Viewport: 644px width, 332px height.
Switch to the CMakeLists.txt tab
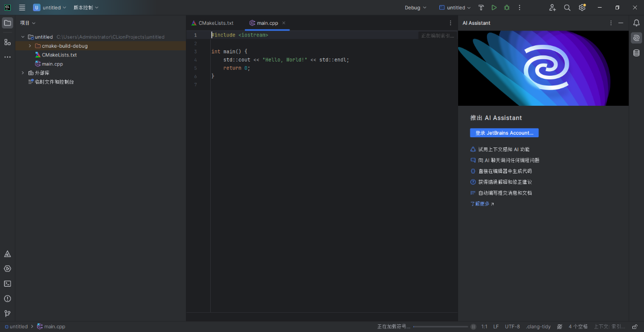click(212, 23)
